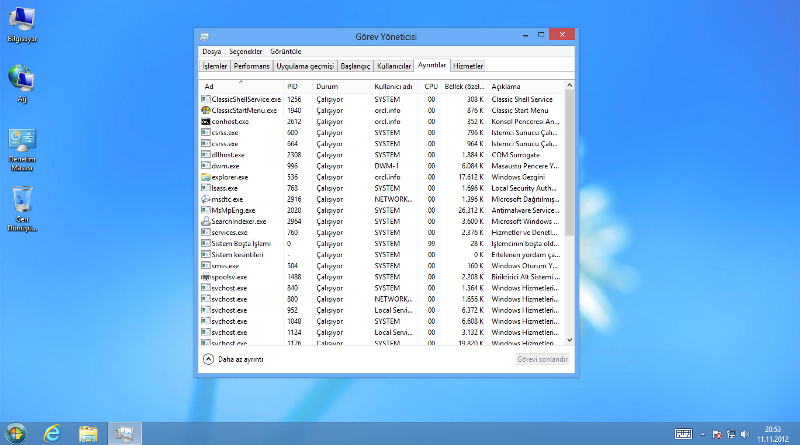Image resolution: width=800 pixels, height=445 pixels.
Task: Click services.exe process icon
Action: coord(206,232)
